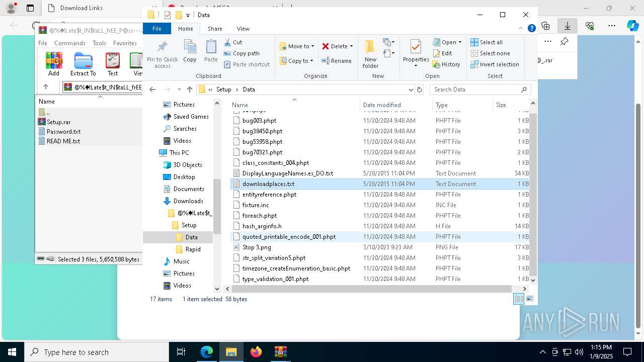The height and width of the screenshot is (362, 644).
Task: Expand the address bar history dropdown
Action: pyautogui.click(x=411, y=89)
